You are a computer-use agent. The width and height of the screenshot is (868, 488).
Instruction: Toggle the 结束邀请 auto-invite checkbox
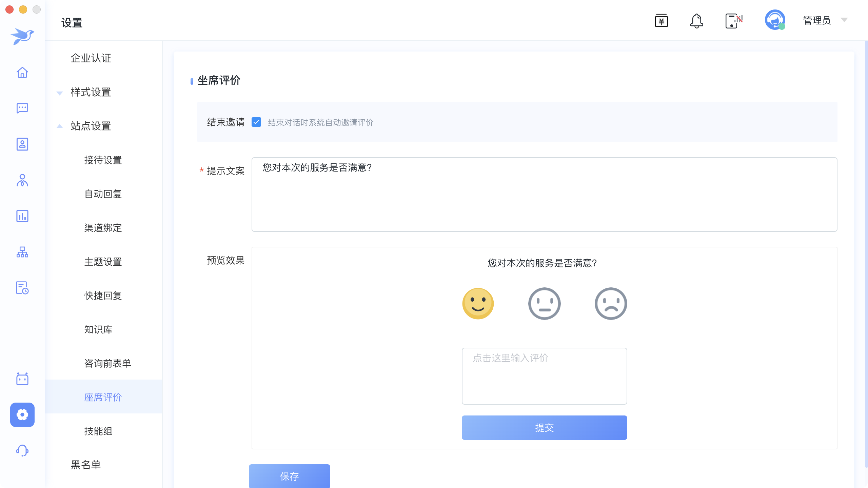coord(256,122)
